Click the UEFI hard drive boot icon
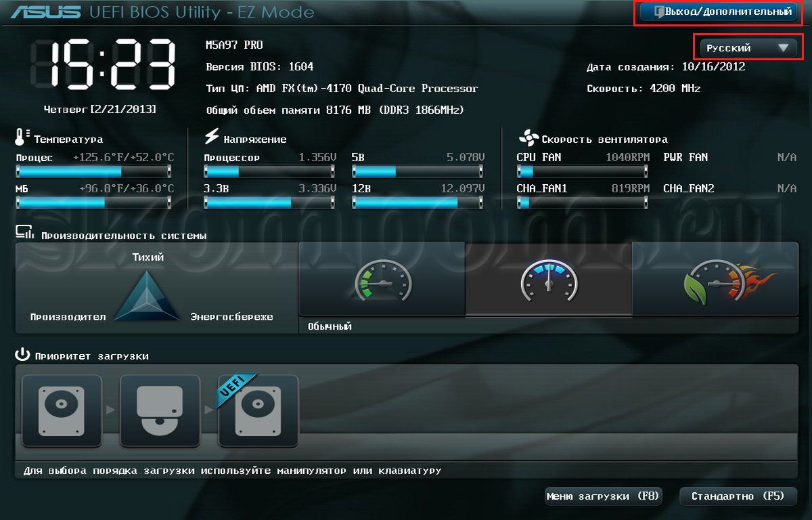This screenshot has width=812, height=520. click(x=258, y=411)
